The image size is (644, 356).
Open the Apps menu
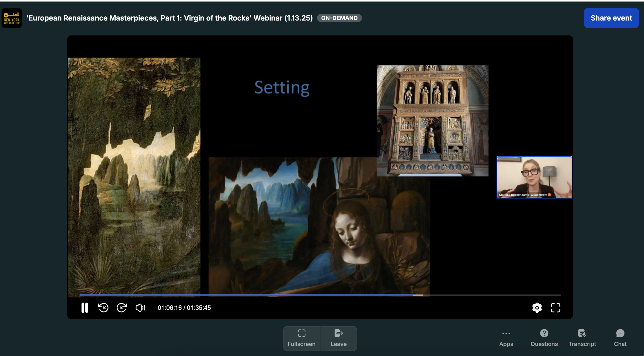click(506, 338)
